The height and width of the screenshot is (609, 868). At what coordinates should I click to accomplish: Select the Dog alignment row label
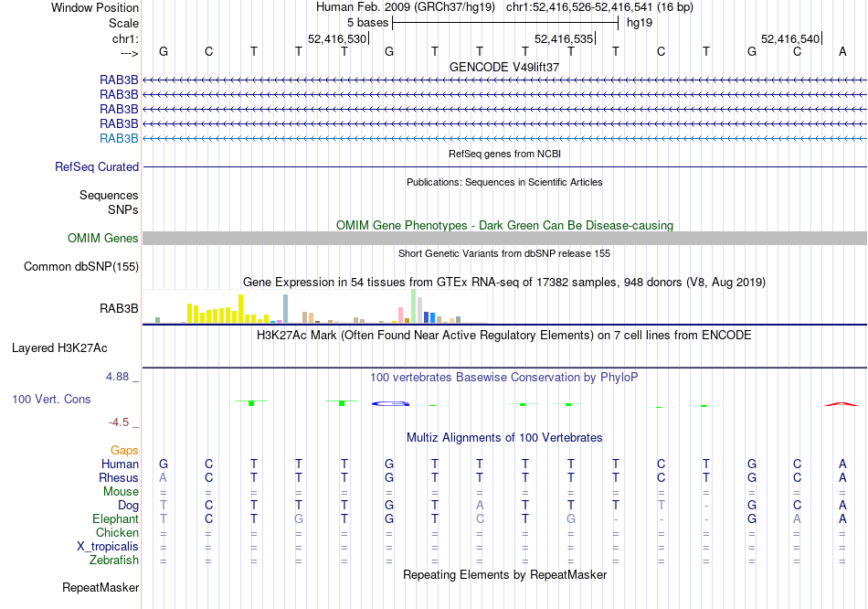[x=128, y=506]
